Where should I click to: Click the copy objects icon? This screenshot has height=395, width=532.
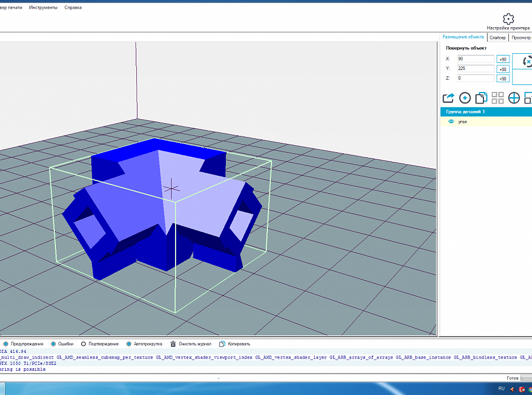(x=481, y=98)
